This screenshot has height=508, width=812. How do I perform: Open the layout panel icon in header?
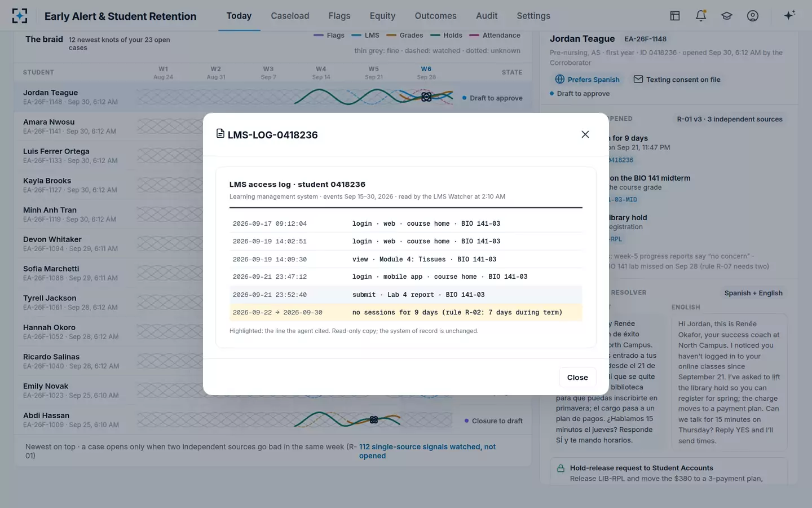[x=675, y=16]
